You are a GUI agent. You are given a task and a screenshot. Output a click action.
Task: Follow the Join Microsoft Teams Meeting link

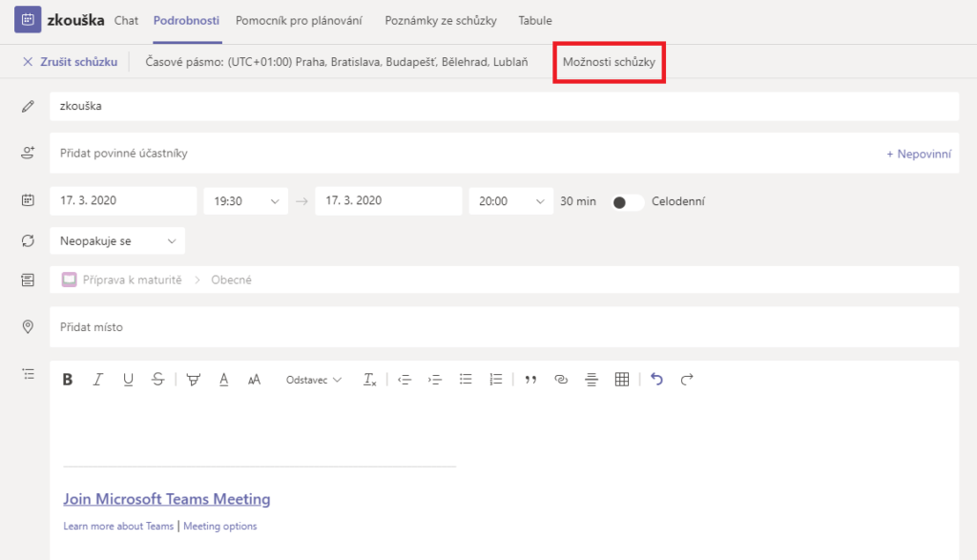pos(166,499)
